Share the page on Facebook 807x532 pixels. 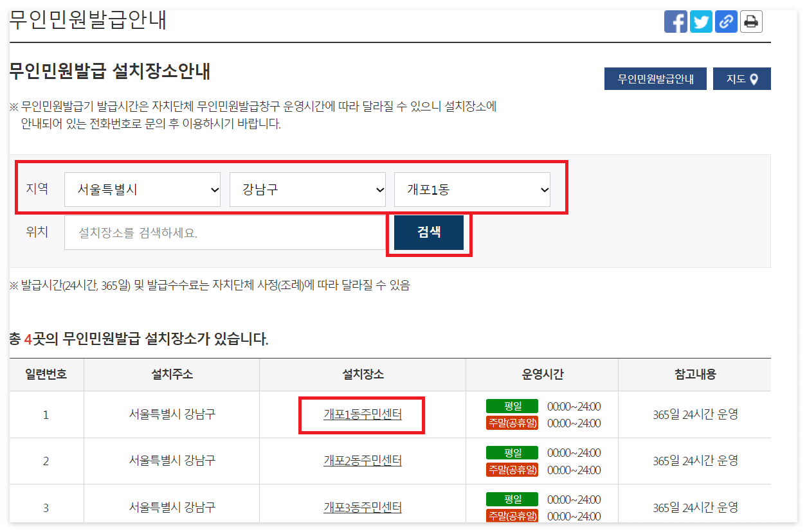(x=676, y=21)
